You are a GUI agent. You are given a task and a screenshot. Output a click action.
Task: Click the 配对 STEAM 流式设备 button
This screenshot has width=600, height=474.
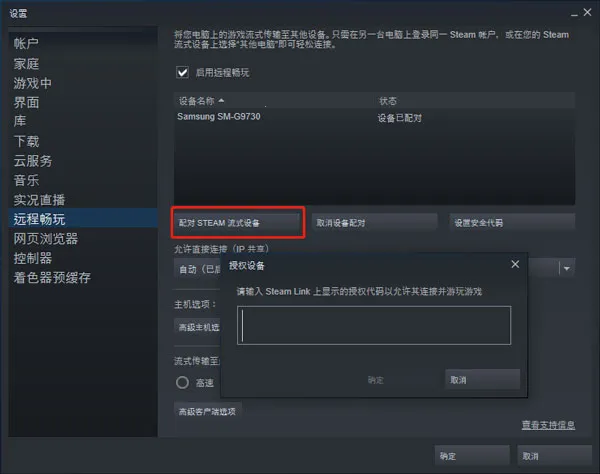coord(237,223)
